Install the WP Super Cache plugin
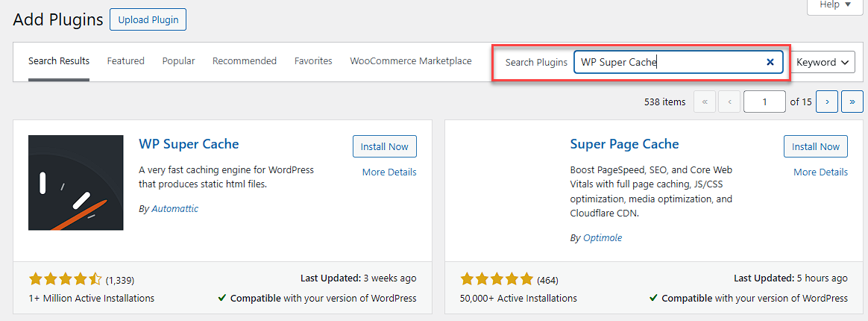Image resolution: width=868 pixels, height=321 pixels. pyautogui.click(x=384, y=147)
